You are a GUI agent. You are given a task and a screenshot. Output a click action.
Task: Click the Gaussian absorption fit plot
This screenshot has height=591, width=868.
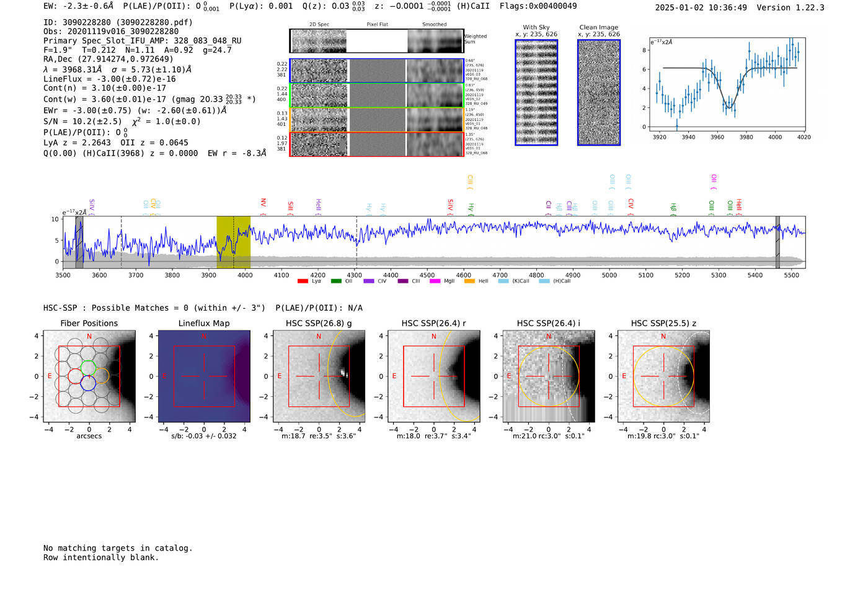coord(727,84)
